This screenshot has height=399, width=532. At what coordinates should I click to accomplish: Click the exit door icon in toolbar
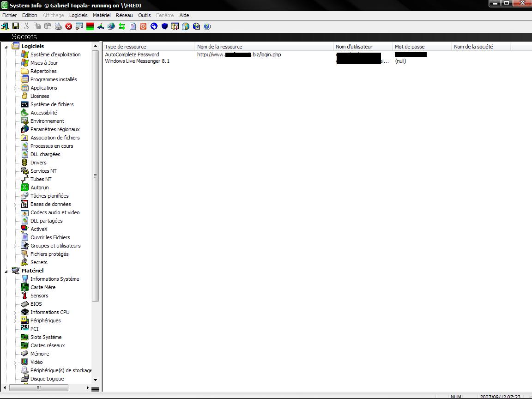point(5,26)
